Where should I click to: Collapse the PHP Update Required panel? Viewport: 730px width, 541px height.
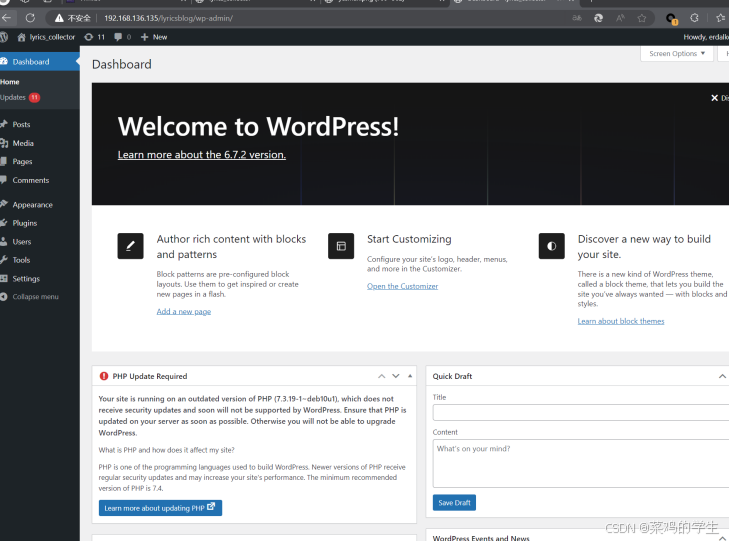[x=410, y=376]
